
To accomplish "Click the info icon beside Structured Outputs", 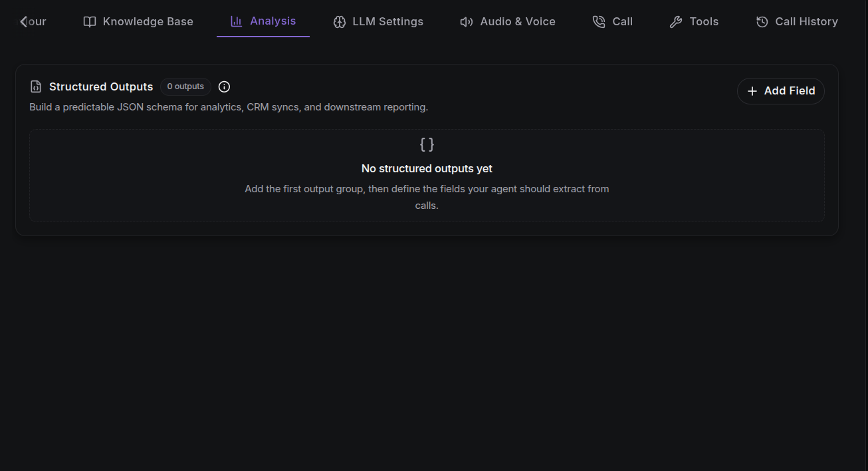I will point(224,86).
